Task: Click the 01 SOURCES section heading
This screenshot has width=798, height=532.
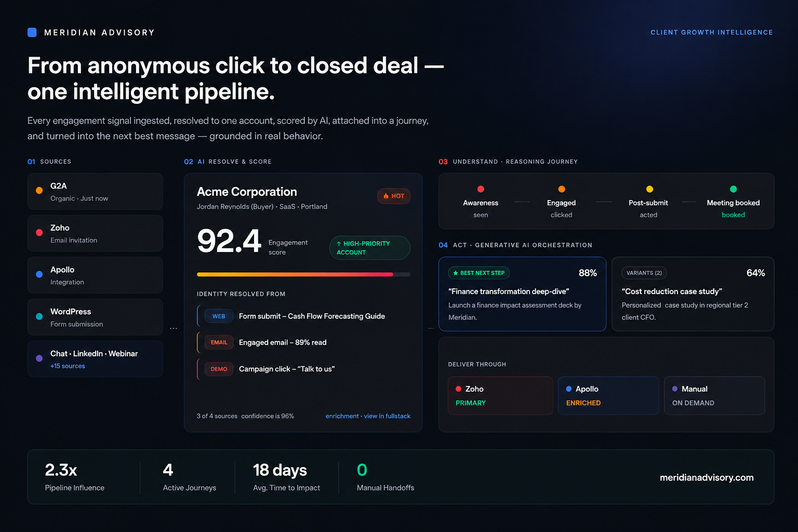Action: pyautogui.click(x=49, y=162)
